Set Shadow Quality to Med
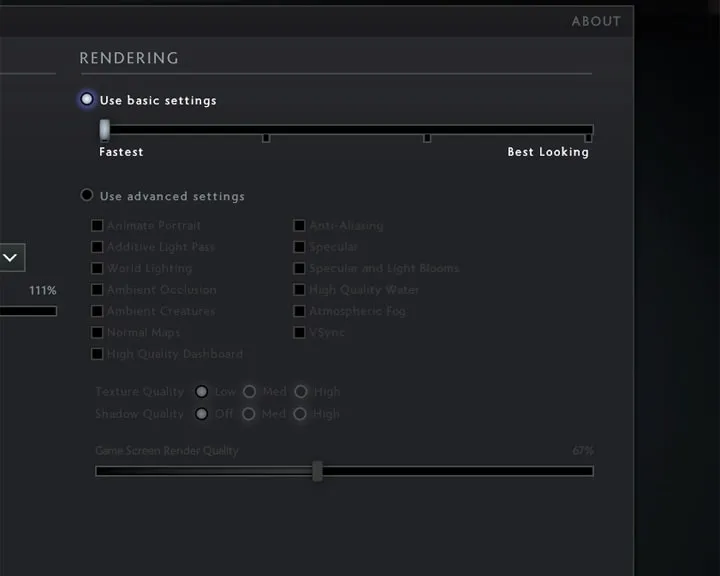The height and width of the screenshot is (576, 720). click(248, 414)
